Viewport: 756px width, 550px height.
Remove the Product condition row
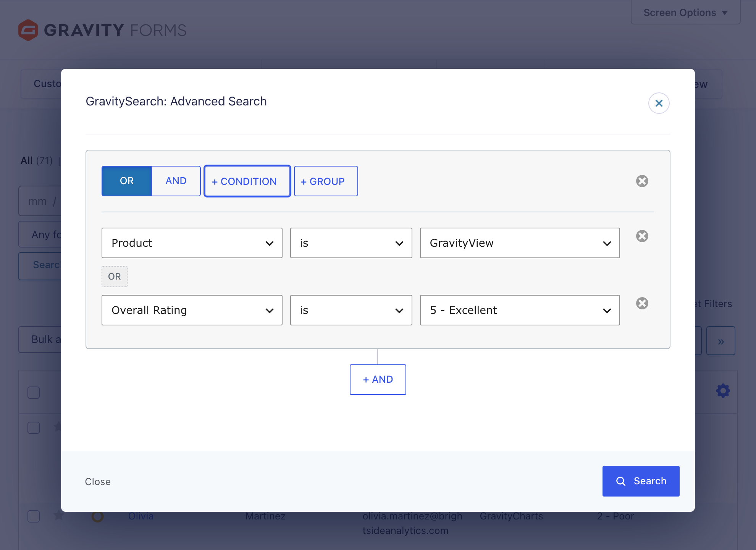click(x=642, y=236)
